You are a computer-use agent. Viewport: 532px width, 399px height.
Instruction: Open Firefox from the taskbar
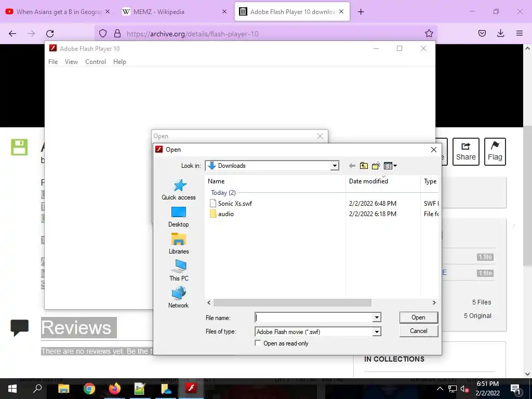coord(115,389)
